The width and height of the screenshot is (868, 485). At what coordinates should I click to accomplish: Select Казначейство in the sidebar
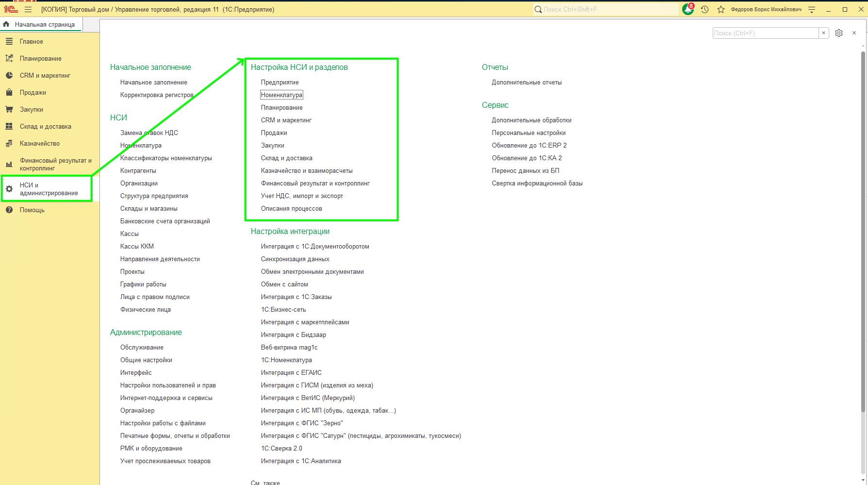[x=39, y=143]
